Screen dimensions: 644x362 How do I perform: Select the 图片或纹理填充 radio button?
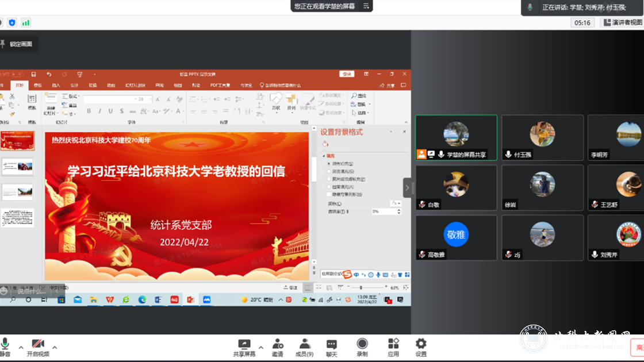point(329,179)
